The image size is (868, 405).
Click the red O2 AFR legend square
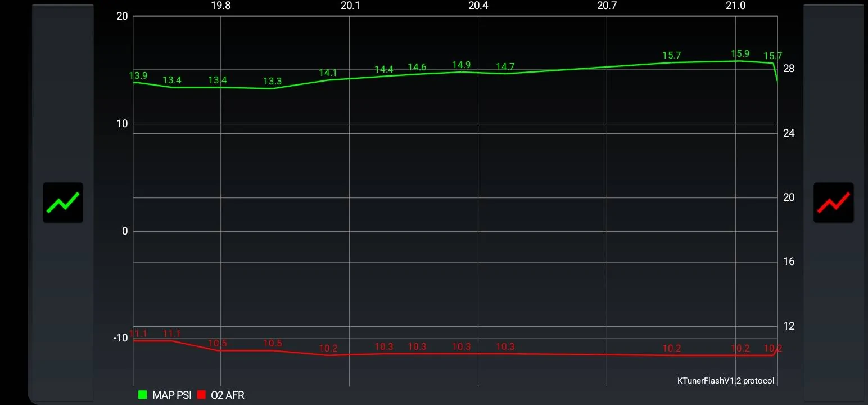[201, 395]
